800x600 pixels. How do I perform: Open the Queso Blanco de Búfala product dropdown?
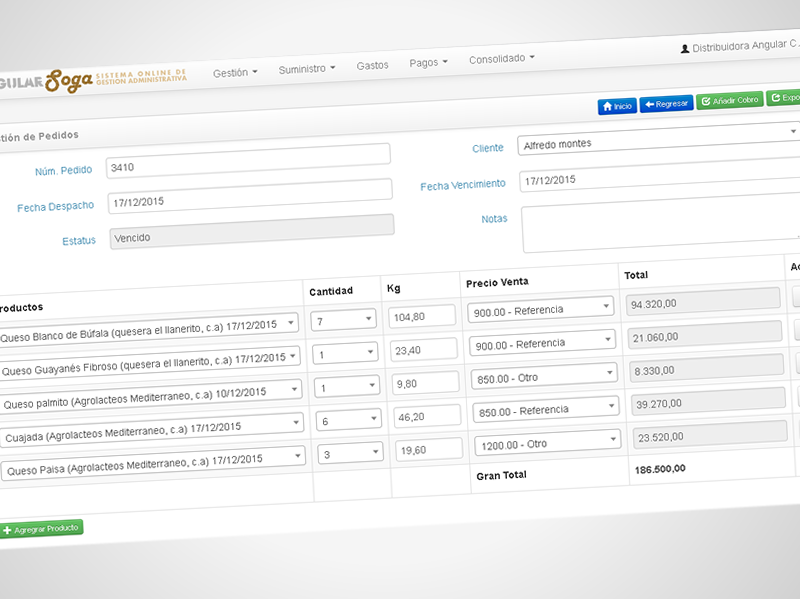(x=148, y=323)
